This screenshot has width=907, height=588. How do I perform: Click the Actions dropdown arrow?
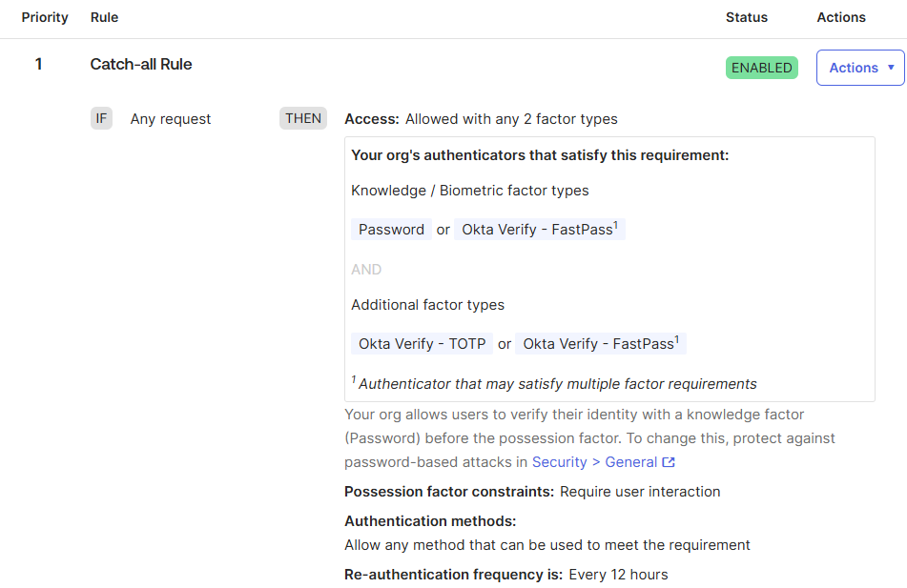coord(892,68)
